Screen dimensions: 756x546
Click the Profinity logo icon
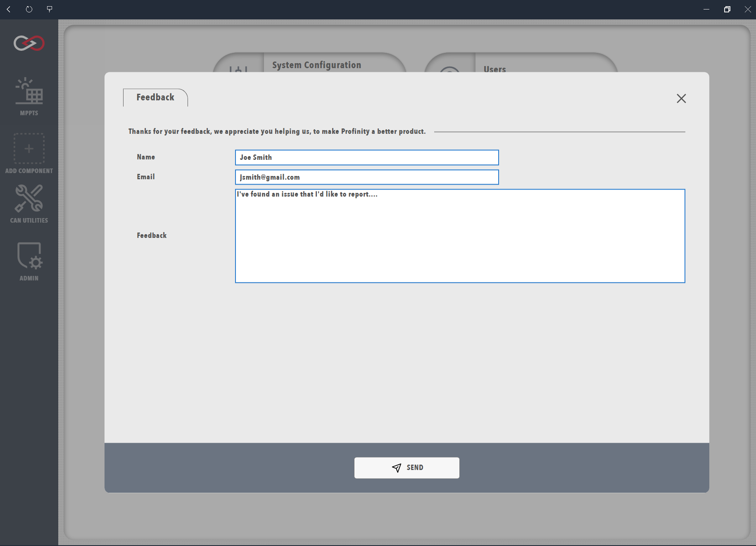(x=29, y=43)
